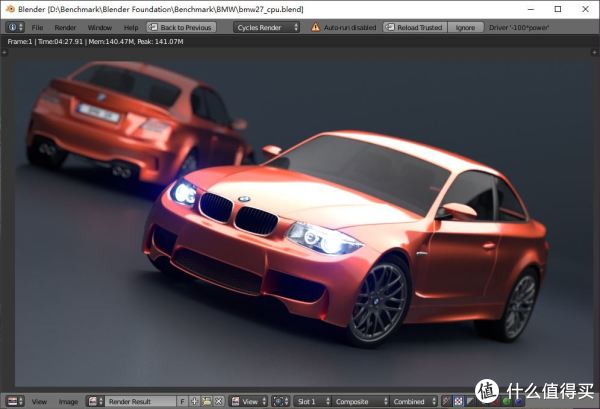Browse images with the image datablock icon
Viewport: 600px width, 409px height.
click(x=95, y=401)
